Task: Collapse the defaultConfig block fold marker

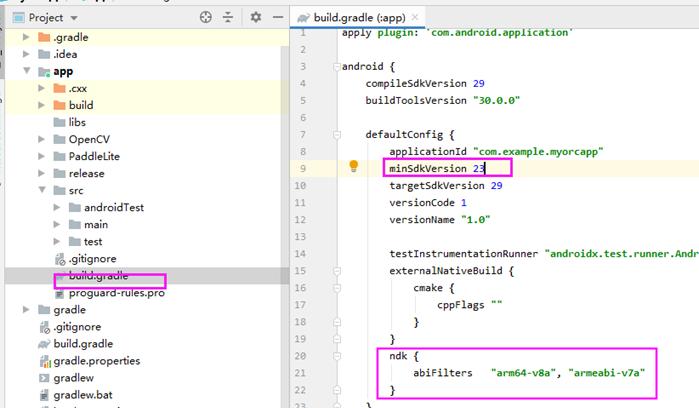Action: pos(337,135)
